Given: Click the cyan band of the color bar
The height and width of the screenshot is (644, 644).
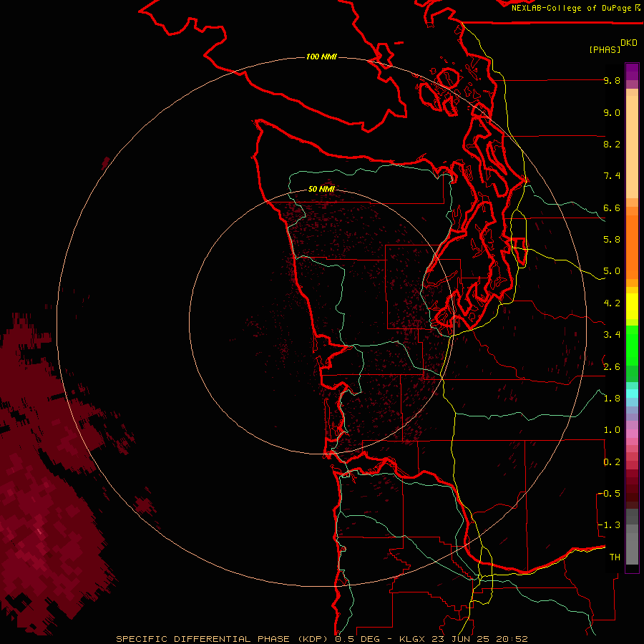Looking at the screenshot, I should pos(632,394).
